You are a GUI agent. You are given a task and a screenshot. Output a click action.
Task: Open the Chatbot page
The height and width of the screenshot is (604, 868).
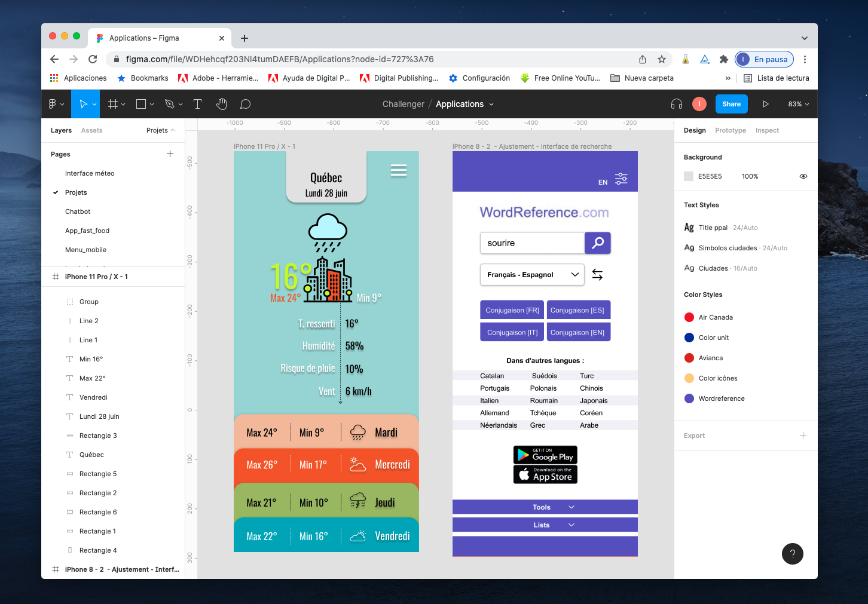point(78,211)
